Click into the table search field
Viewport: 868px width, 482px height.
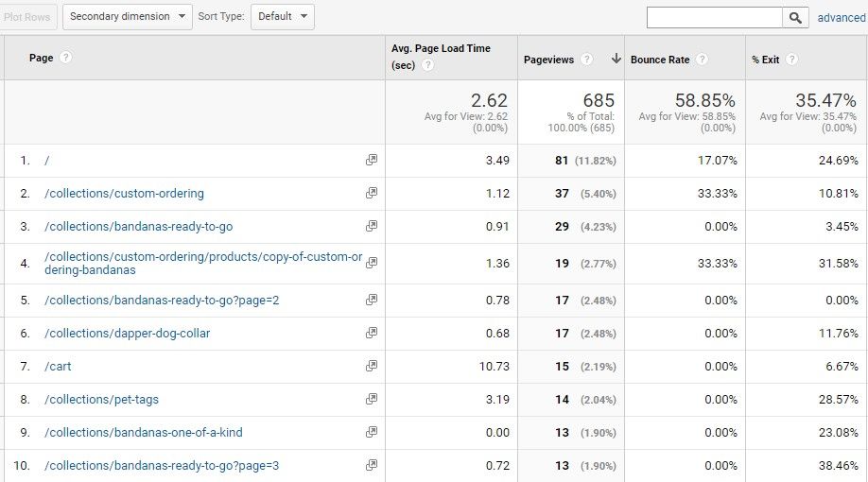tap(714, 17)
